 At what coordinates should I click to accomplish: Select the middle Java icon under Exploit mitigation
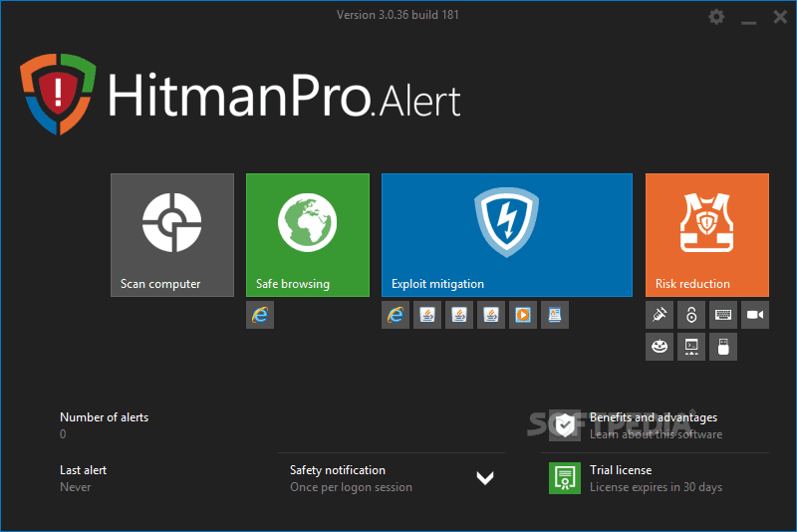459,315
